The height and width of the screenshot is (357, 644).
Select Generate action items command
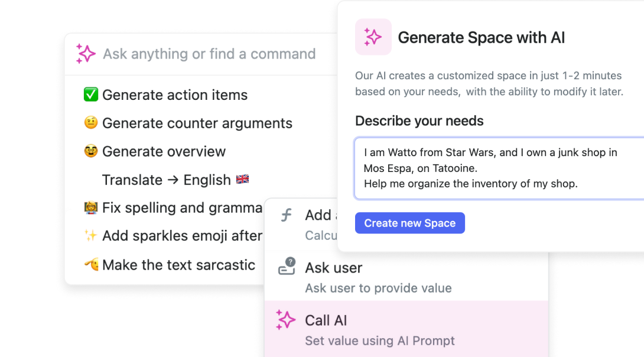coord(175,95)
